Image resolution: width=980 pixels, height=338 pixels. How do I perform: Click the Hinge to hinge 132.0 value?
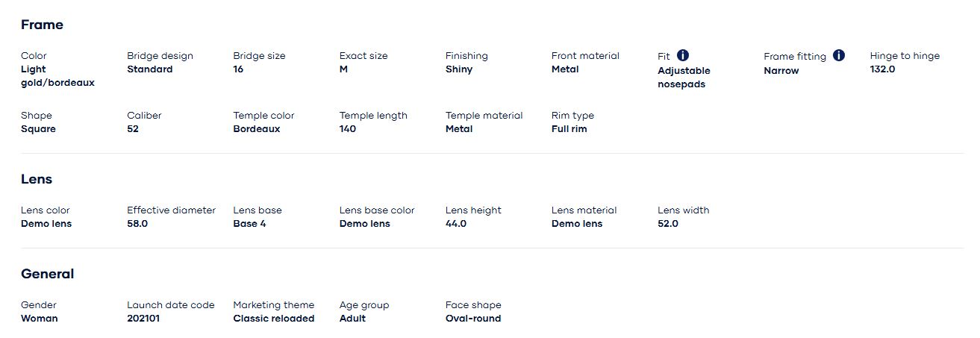click(x=882, y=69)
